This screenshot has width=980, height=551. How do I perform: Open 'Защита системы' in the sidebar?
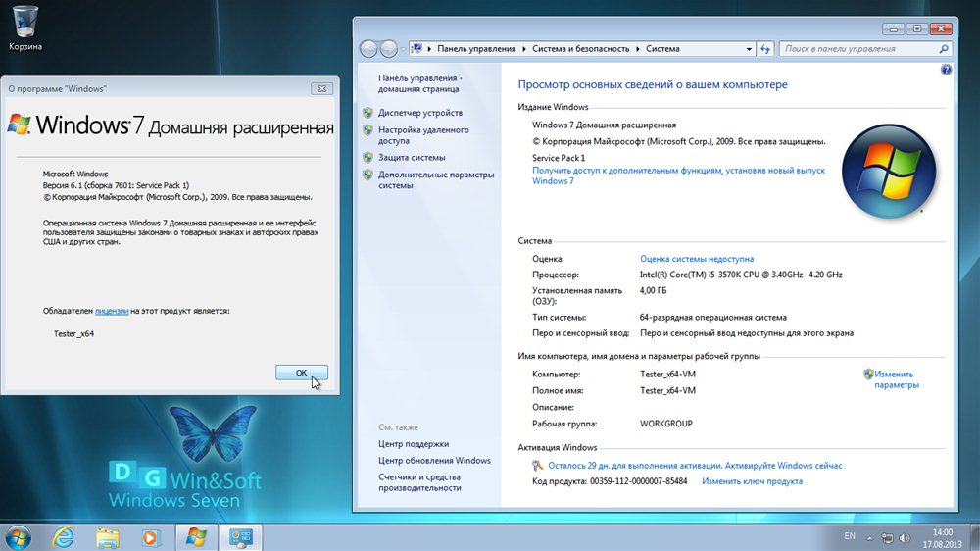[x=412, y=157]
